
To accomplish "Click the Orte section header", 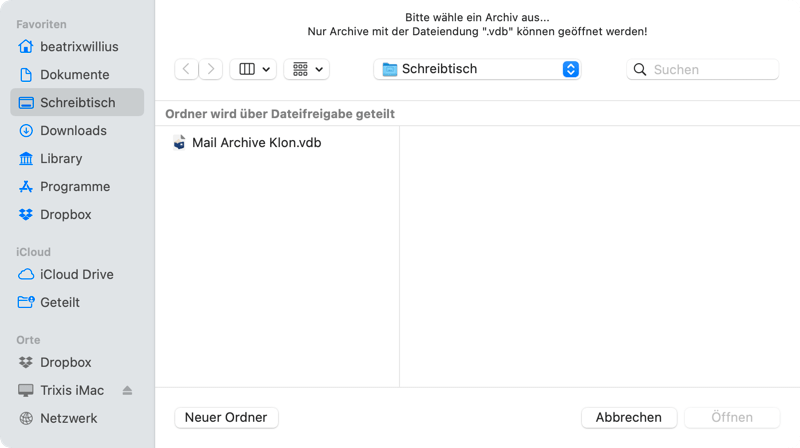I will pos(28,340).
